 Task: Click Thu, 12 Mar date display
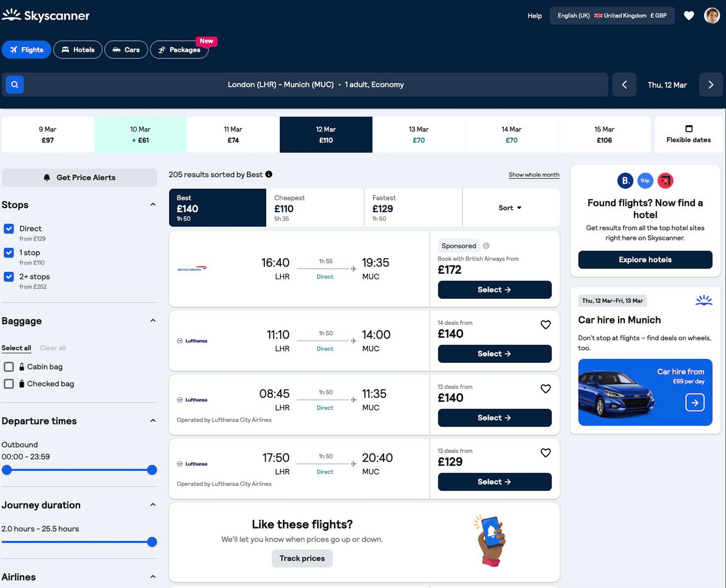[x=667, y=85]
